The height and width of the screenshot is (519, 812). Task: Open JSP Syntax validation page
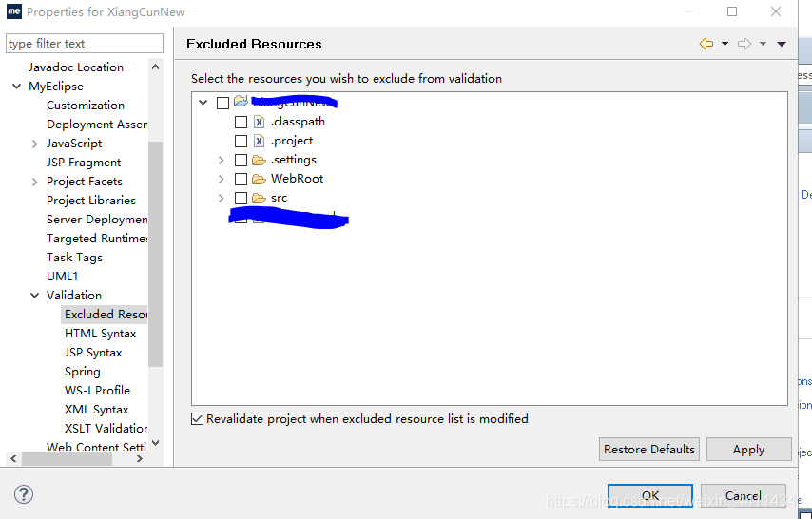coord(93,353)
